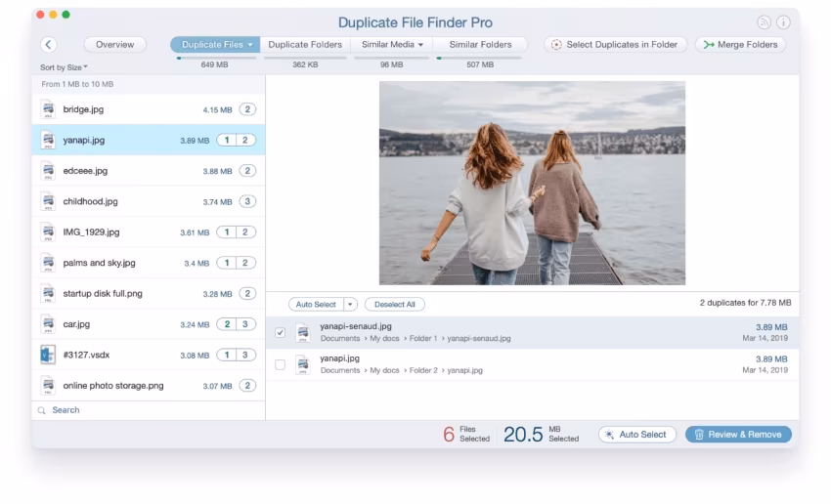This screenshot has height=504, width=831.
Task: Select the startup disk full.png file name
Action: click(103, 294)
